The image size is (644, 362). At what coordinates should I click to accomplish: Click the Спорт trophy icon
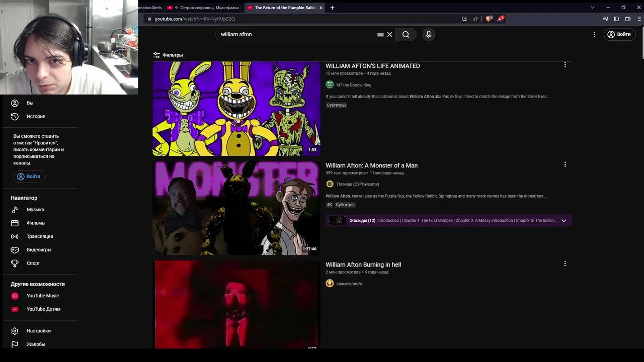coord(15,263)
